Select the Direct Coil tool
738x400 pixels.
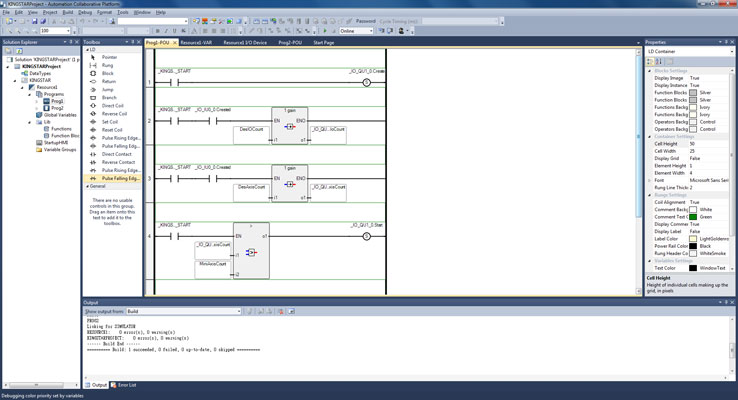point(113,105)
